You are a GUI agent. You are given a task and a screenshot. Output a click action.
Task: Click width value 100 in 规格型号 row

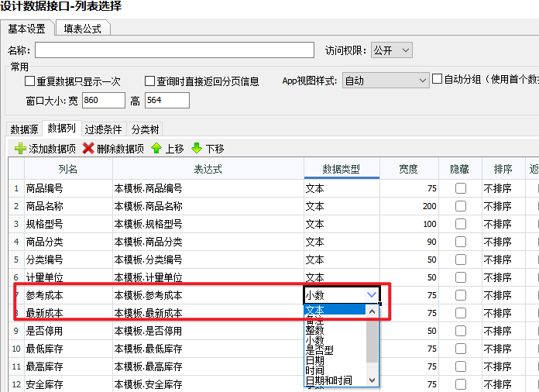(409, 224)
